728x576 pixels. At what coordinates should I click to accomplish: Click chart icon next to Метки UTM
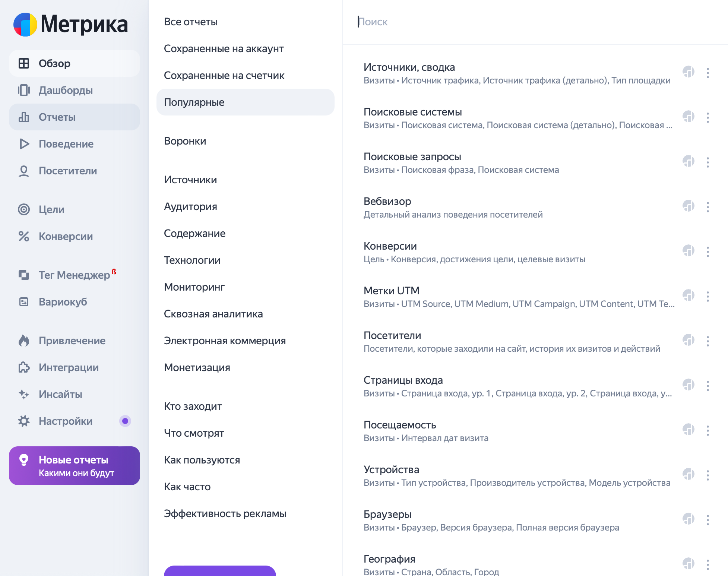(688, 295)
